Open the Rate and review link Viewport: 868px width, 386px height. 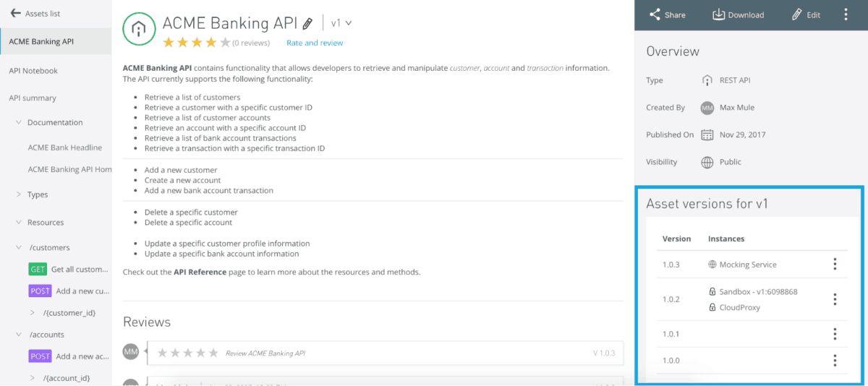coord(315,43)
